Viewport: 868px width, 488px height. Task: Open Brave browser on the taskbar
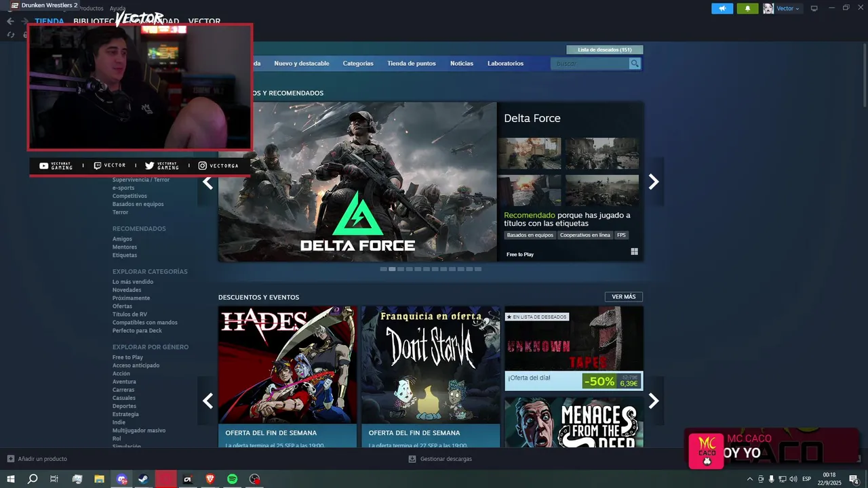pos(210,479)
